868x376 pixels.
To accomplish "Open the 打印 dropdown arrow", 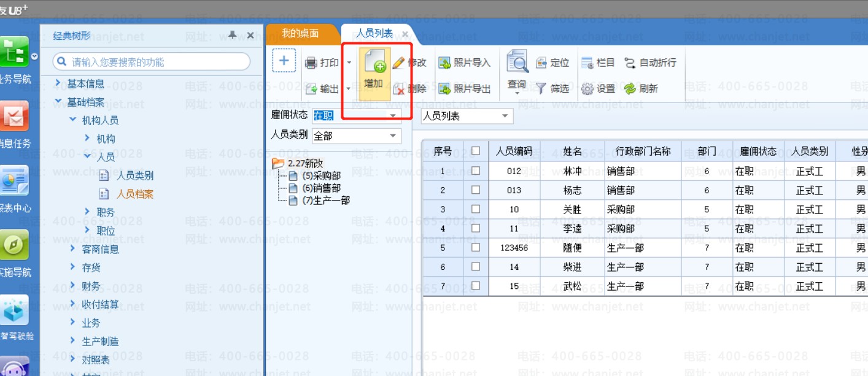I will [x=349, y=63].
